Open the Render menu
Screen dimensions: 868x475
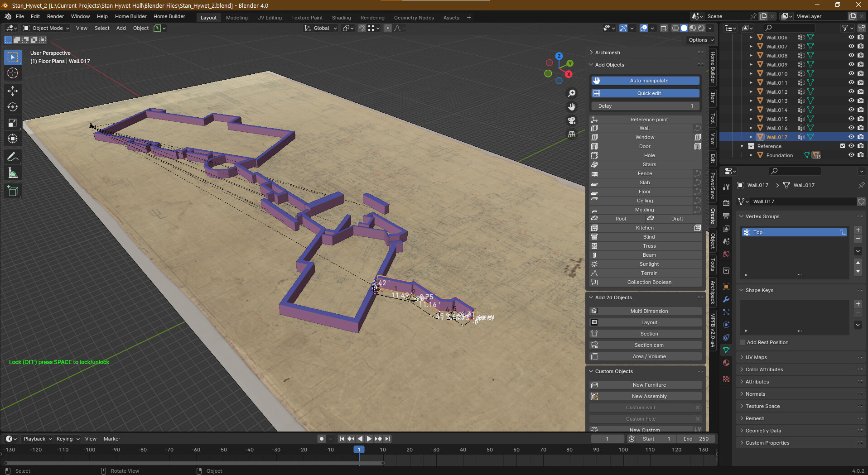click(55, 16)
